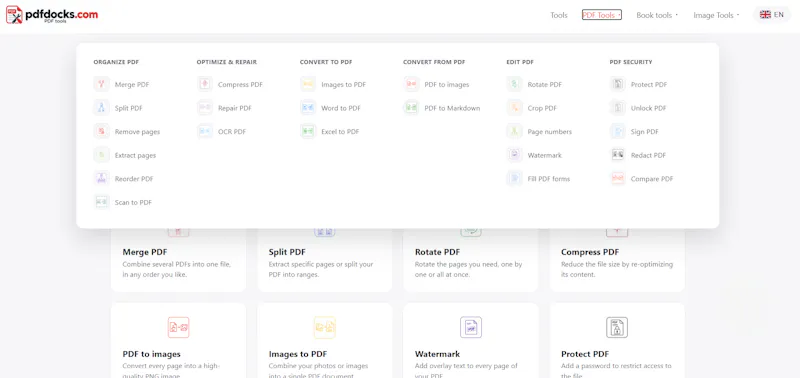The height and width of the screenshot is (378, 800).
Task: Click the Protect PDF icon in the menu
Action: coord(618,85)
